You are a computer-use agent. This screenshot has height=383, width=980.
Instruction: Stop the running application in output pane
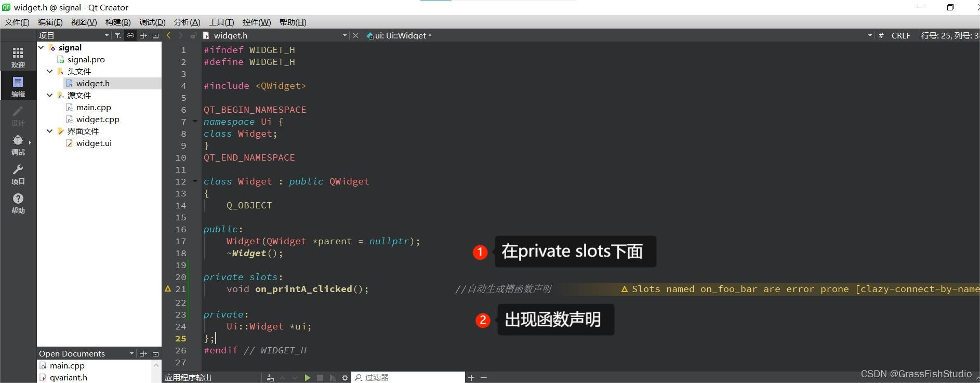click(320, 378)
